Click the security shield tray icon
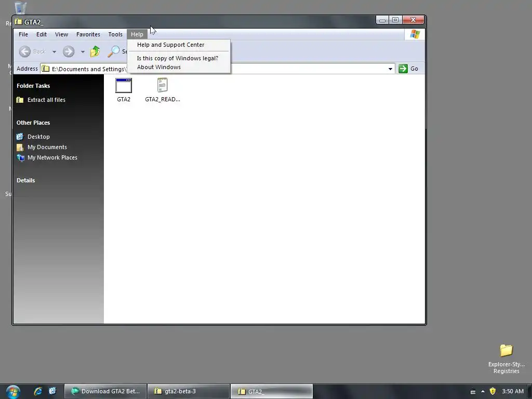The height and width of the screenshot is (399, 532). tap(493, 391)
